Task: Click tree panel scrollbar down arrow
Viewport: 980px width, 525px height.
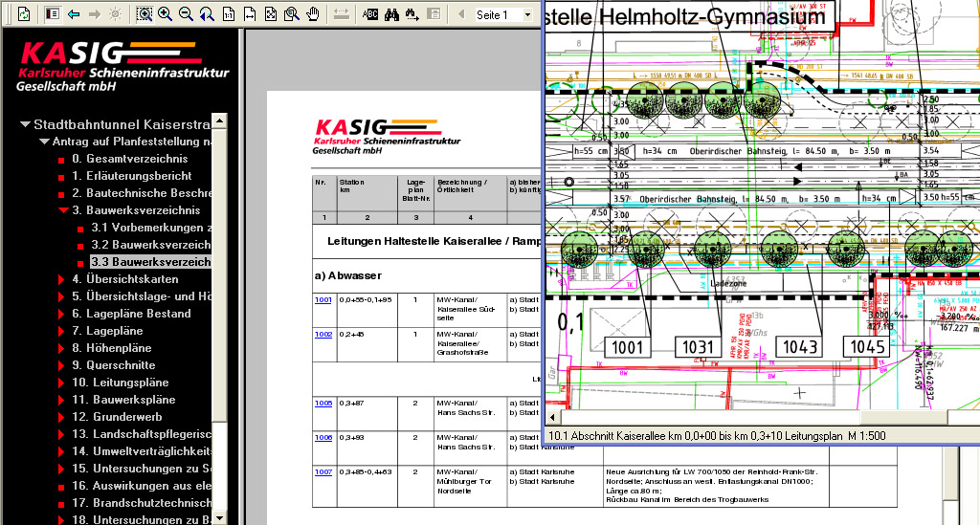Action: [219, 518]
